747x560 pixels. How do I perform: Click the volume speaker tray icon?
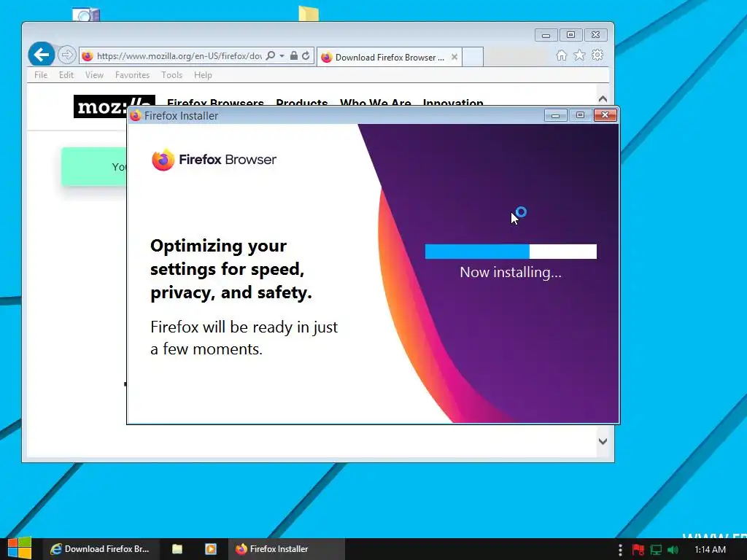(673, 550)
